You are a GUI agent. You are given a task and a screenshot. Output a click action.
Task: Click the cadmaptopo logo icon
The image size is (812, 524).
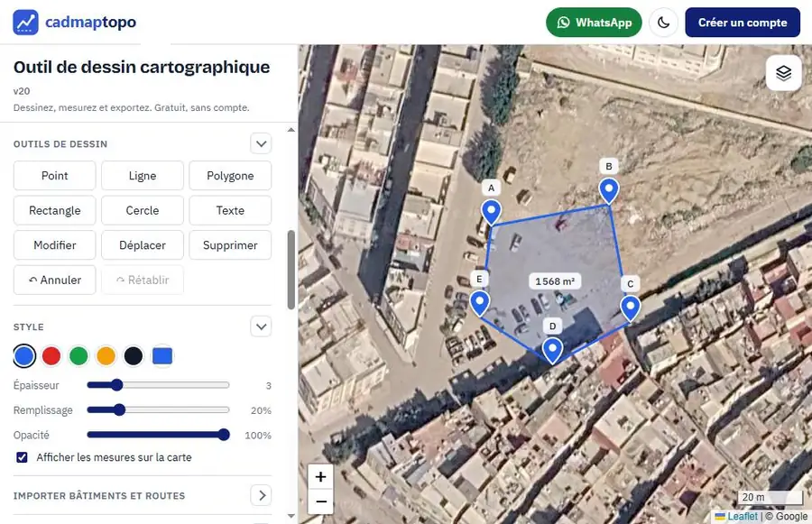[x=25, y=23]
